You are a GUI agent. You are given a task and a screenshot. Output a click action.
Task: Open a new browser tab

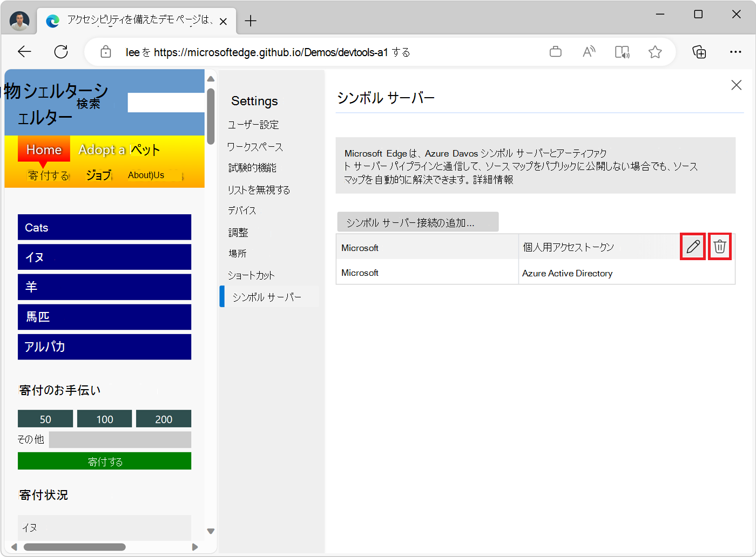(x=250, y=21)
